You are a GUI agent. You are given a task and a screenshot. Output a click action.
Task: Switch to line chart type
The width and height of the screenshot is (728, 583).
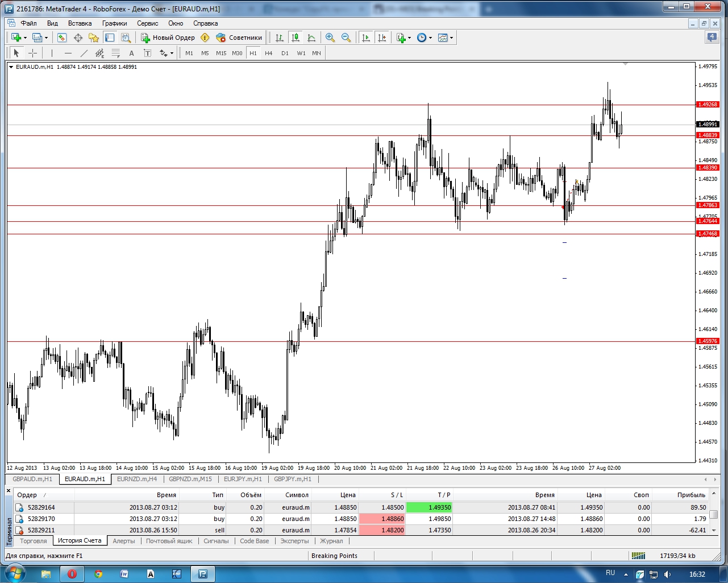click(x=311, y=38)
